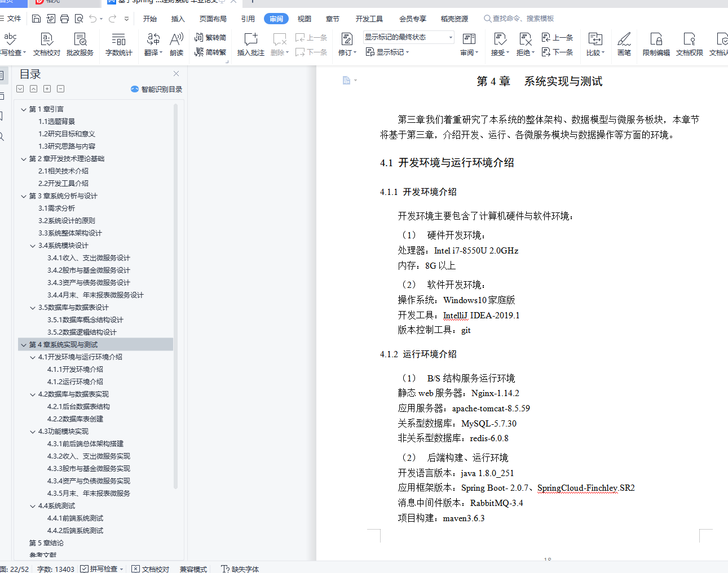Screen dimensions: 728x573
Task: Start the 朗读 read-aloud tool
Action: click(177, 45)
